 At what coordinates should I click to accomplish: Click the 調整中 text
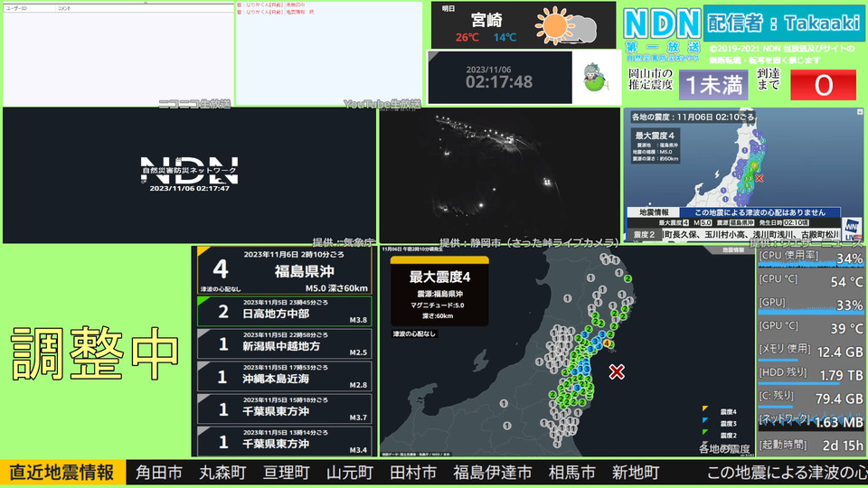[95, 352]
